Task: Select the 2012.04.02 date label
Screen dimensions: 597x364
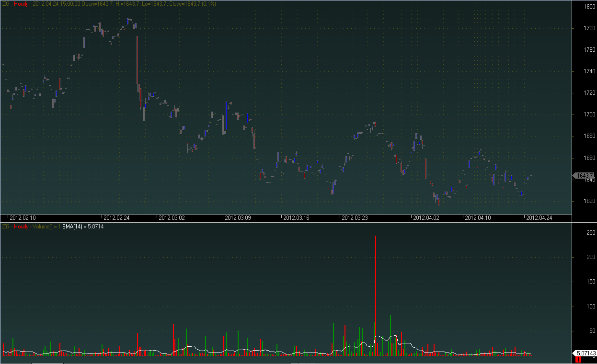Action: [x=426, y=218]
